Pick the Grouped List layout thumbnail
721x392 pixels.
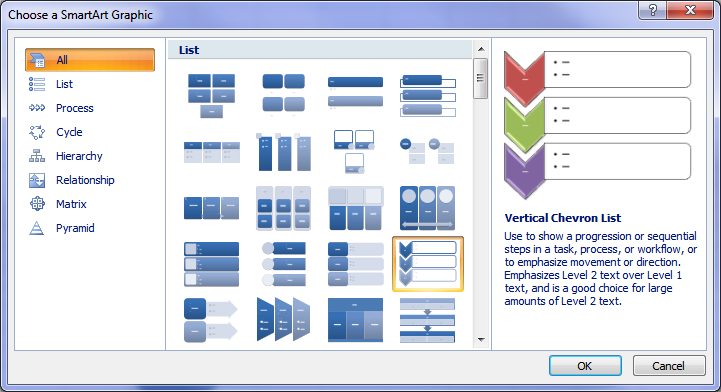[x=284, y=208]
